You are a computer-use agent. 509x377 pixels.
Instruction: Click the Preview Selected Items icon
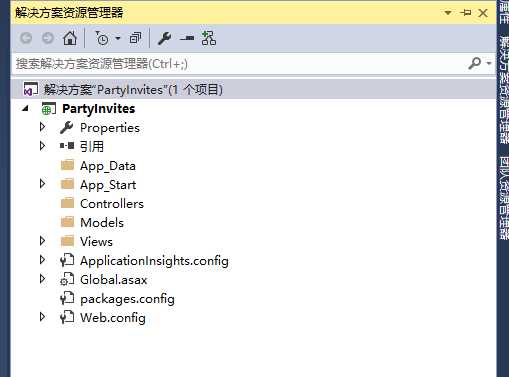187,38
